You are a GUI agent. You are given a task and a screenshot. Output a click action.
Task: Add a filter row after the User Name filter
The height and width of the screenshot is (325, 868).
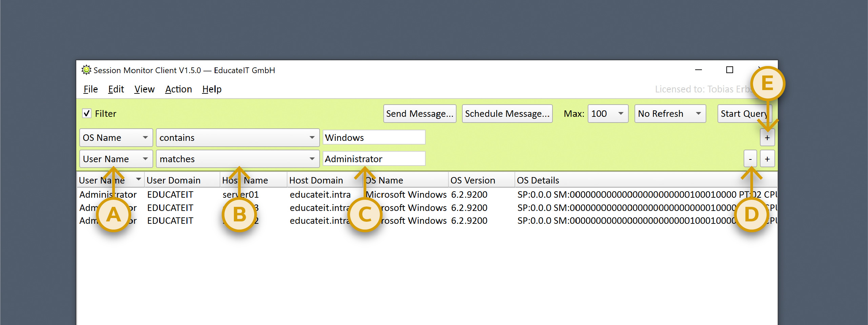pyautogui.click(x=767, y=159)
